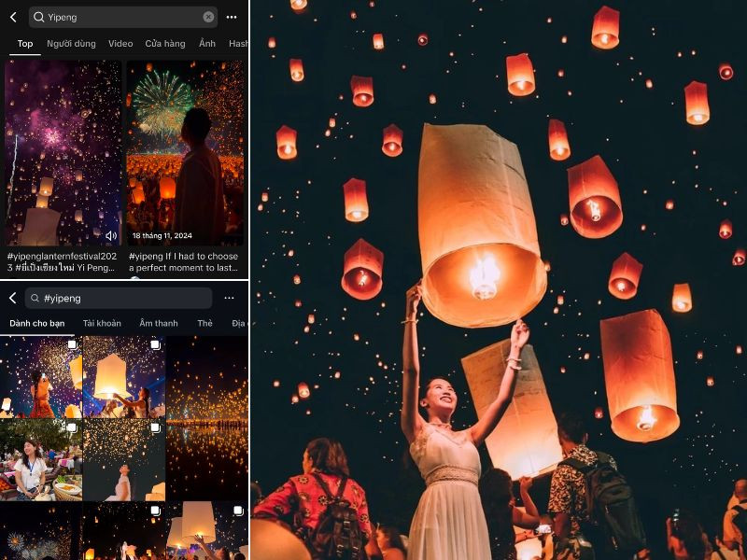
Task: Switch to the Tài khoản tab
Action: tap(102, 323)
